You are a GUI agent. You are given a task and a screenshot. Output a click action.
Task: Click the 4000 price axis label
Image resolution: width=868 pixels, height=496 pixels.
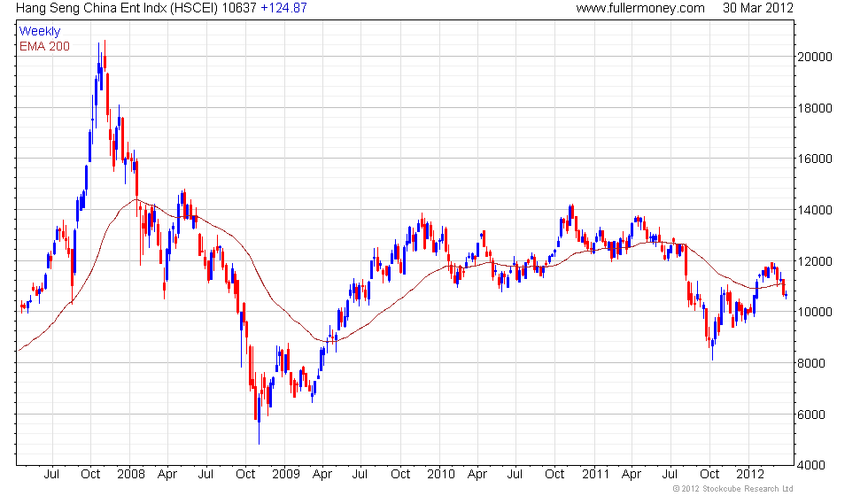coord(811,466)
